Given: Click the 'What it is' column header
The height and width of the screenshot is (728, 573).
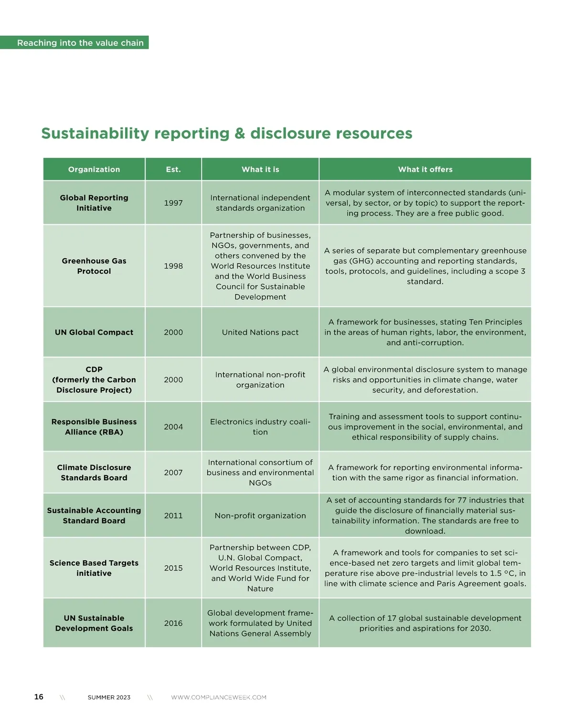Looking at the screenshot, I should pyautogui.click(x=260, y=169).
